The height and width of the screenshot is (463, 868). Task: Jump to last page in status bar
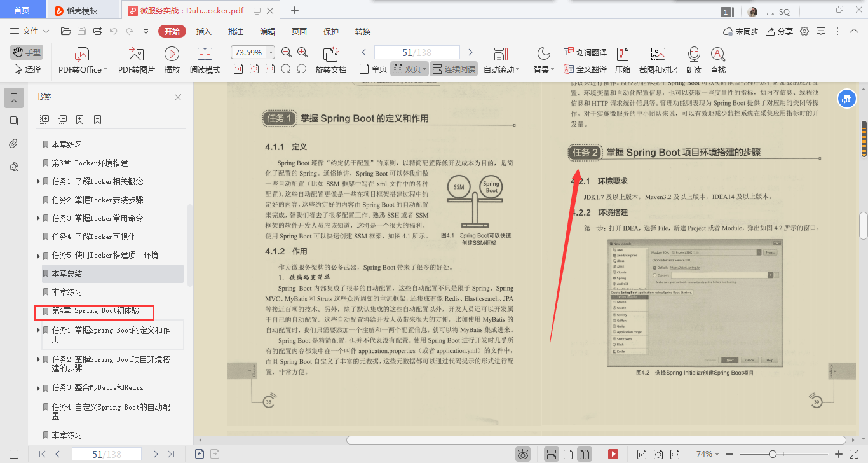(x=171, y=454)
